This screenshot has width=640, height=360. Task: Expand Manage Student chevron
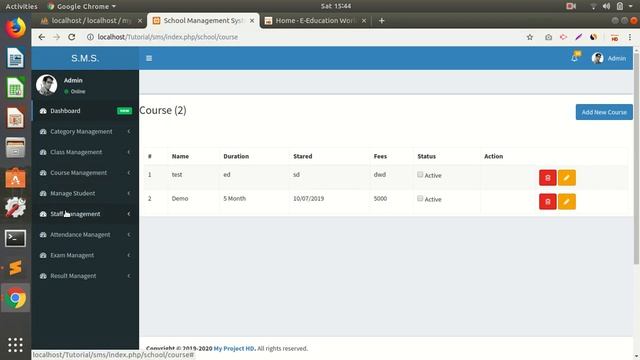click(x=129, y=193)
